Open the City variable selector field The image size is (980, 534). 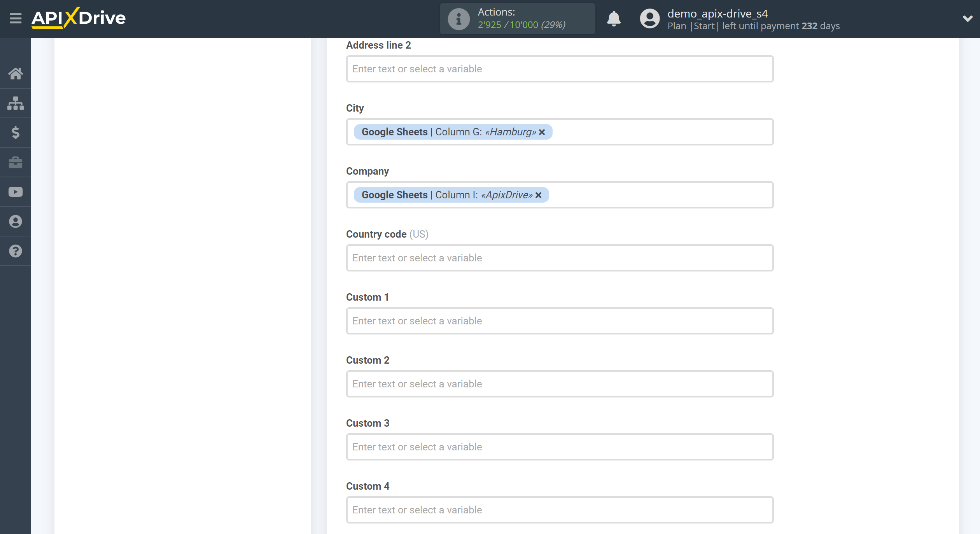pos(560,131)
